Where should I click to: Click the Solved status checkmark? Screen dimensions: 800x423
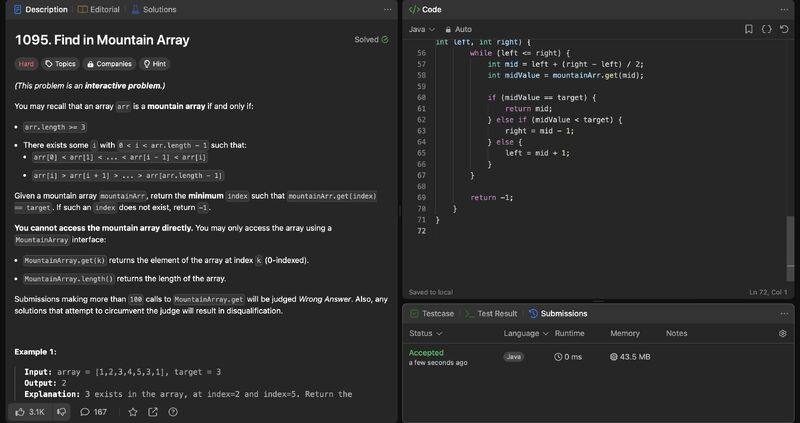(x=385, y=39)
